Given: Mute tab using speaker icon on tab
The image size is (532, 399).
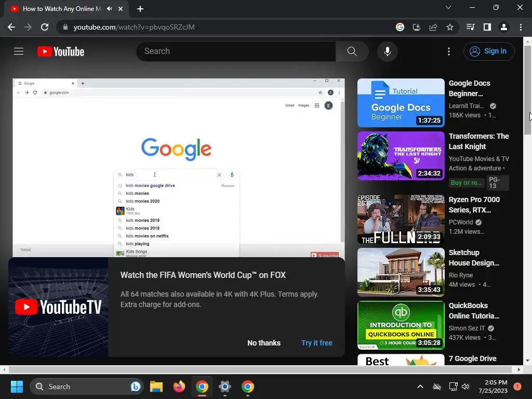Looking at the screenshot, I should [x=109, y=9].
